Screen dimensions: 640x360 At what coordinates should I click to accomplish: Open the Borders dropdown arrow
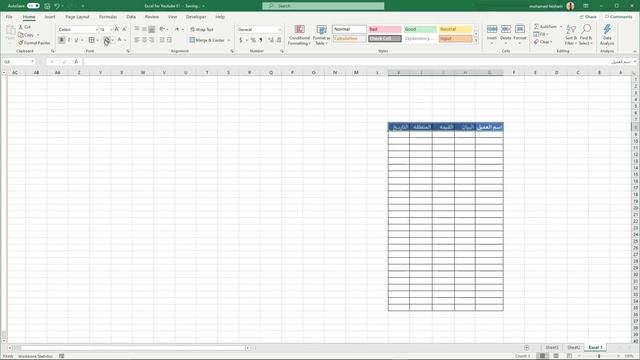point(97,40)
